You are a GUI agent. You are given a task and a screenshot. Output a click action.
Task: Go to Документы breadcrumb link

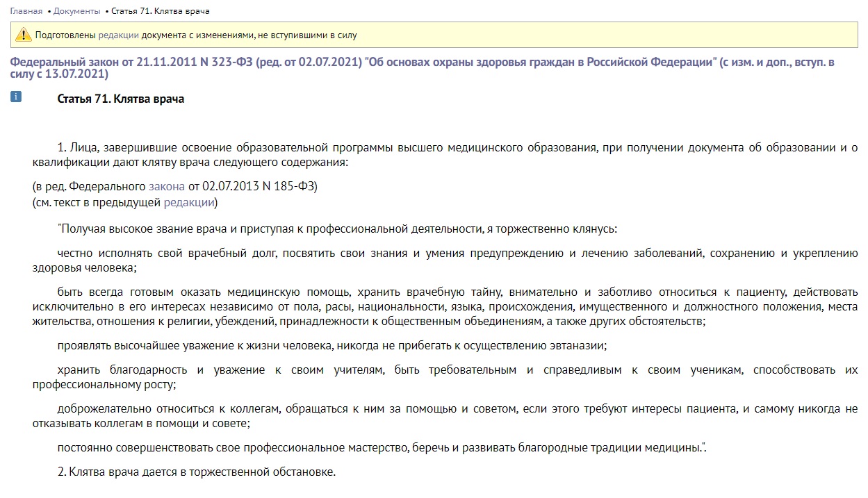click(x=77, y=11)
